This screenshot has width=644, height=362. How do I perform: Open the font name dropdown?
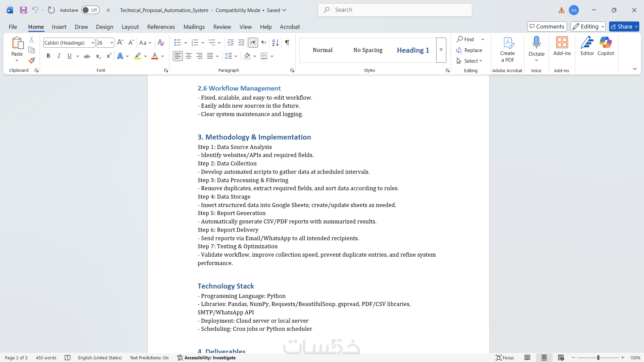[93, 43]
